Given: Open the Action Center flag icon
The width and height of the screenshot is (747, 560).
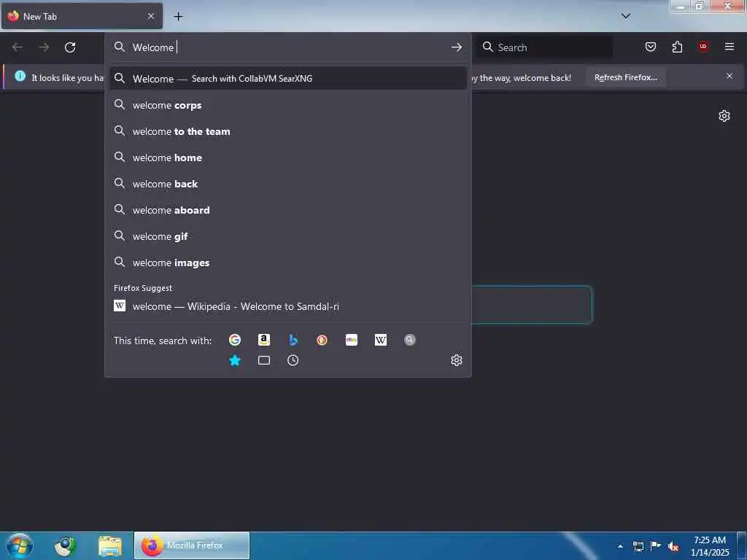Looking at the screenshot, I should pos(656,545).
